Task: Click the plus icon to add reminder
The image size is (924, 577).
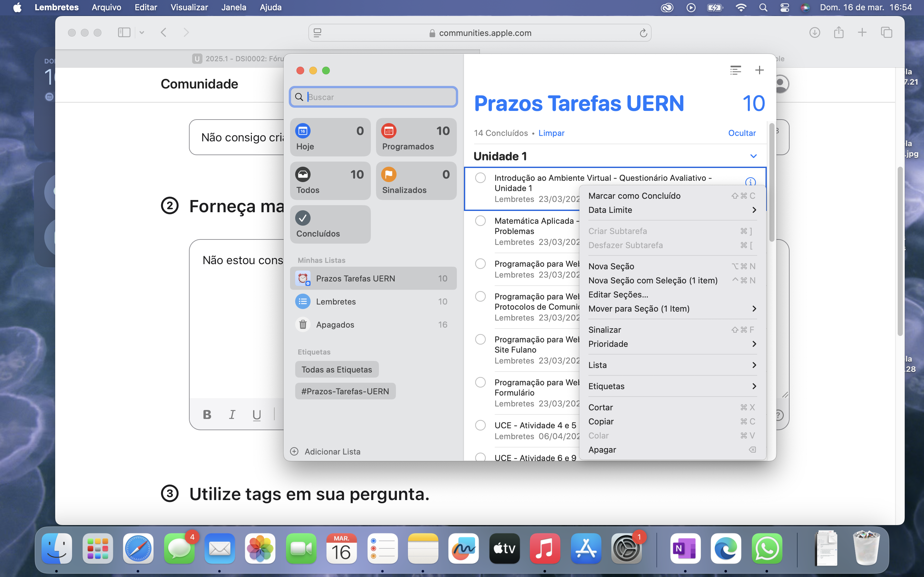Action: coord(759,70)
